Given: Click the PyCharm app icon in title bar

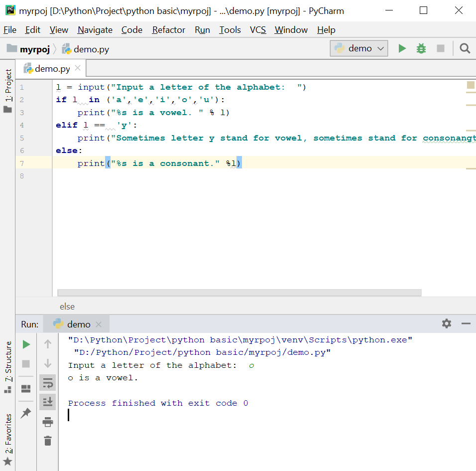Looking at the screenshot, I should tap(10, 10).
